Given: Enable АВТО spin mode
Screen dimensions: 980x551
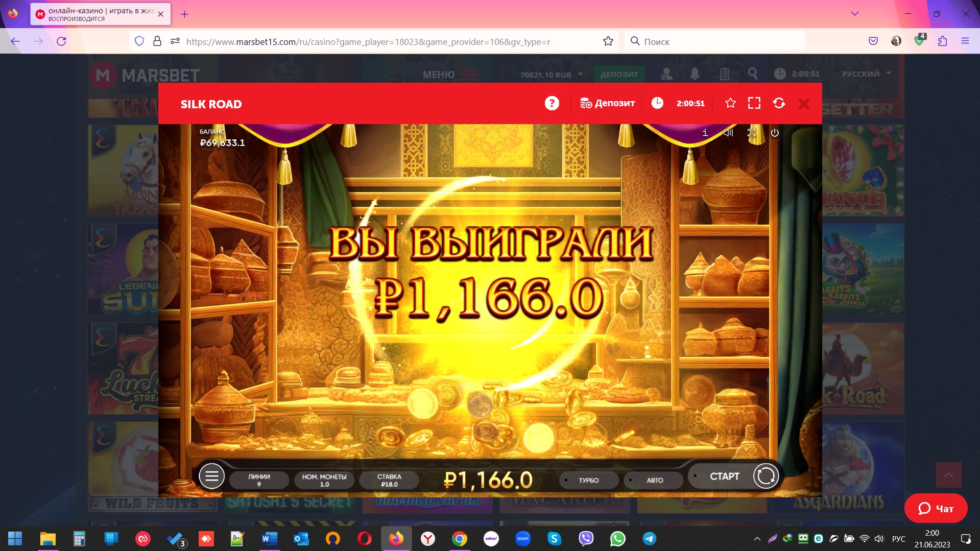Looking at the screenshot, I should click(x=655, y=480).
